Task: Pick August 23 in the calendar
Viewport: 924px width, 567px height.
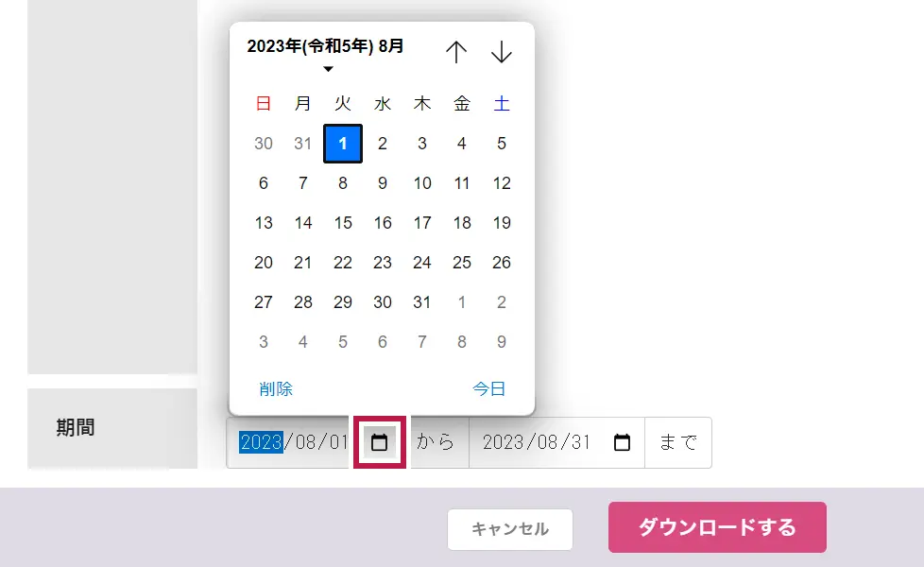Action: point(383,263)
